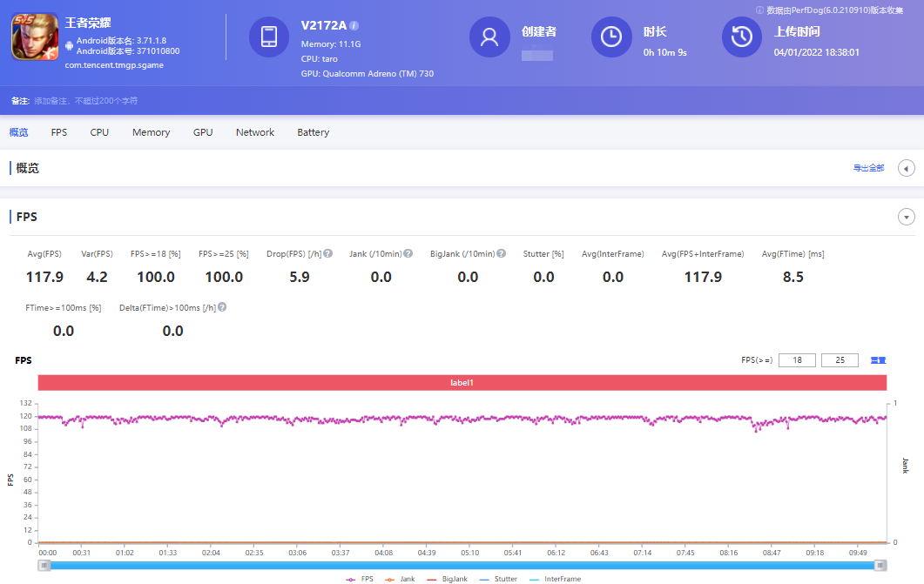Click left handle of timeline range slider
The height and width of the screenshot is (584, 924).
(x=44, y=565)
